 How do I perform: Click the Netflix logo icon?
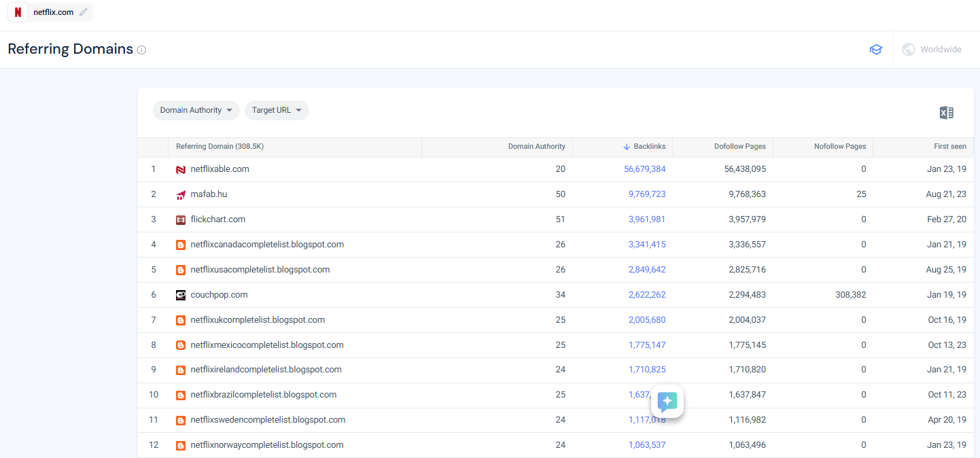coord(18,12)
